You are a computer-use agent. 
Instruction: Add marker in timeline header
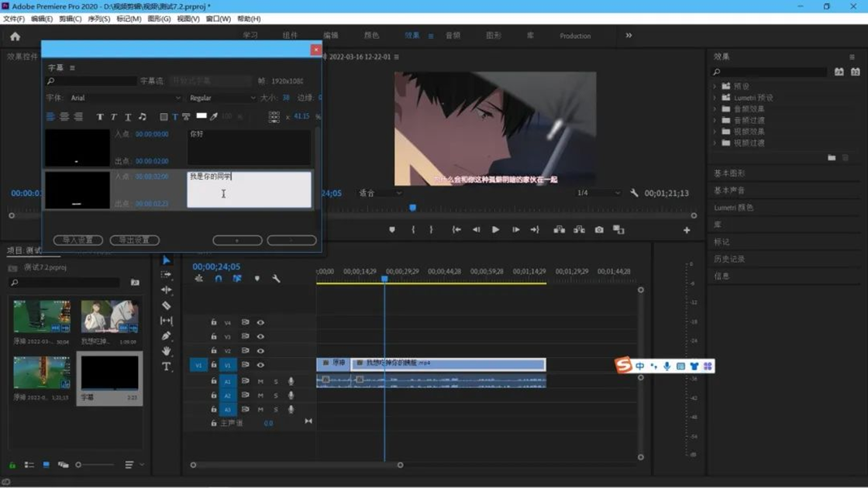(257, 278)
